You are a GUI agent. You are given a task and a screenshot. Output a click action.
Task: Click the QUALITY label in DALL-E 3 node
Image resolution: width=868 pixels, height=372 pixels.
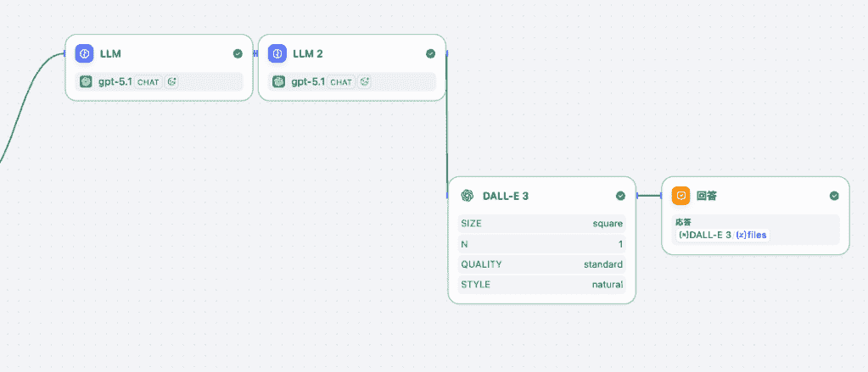pos(481,264)
